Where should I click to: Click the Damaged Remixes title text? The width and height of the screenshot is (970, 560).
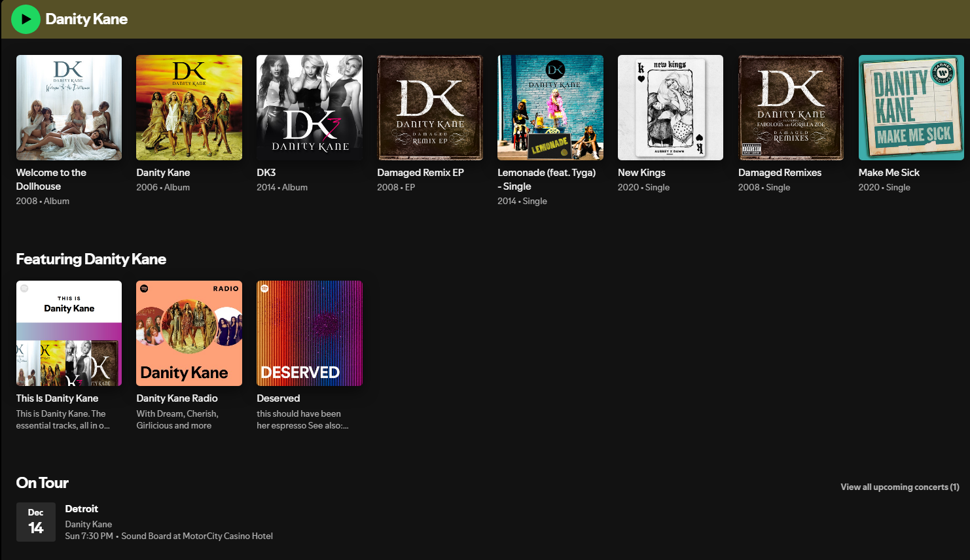[780, 173]
